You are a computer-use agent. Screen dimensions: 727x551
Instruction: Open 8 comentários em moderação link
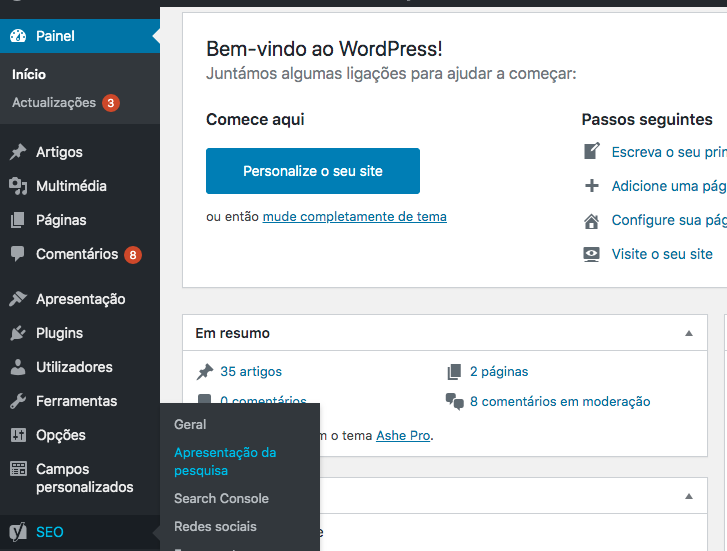click(x=560, y=401)
